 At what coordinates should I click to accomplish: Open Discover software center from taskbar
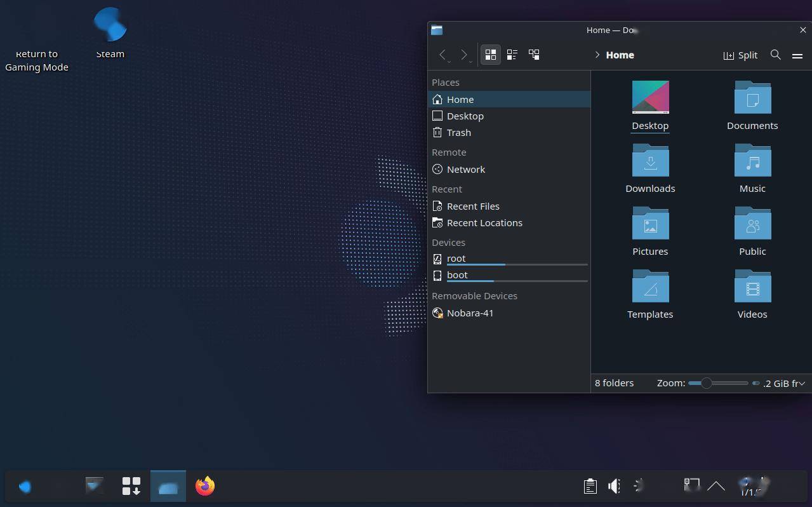(131, 487)
